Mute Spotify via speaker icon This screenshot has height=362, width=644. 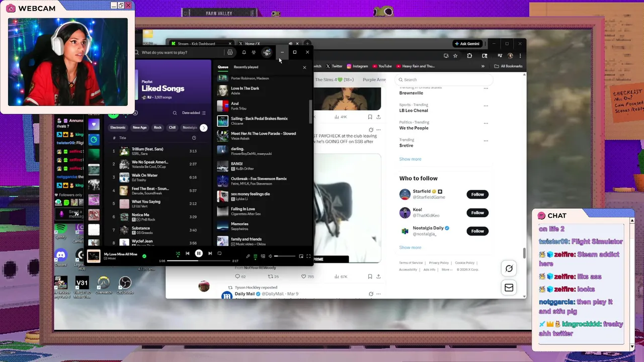point(270,256)
